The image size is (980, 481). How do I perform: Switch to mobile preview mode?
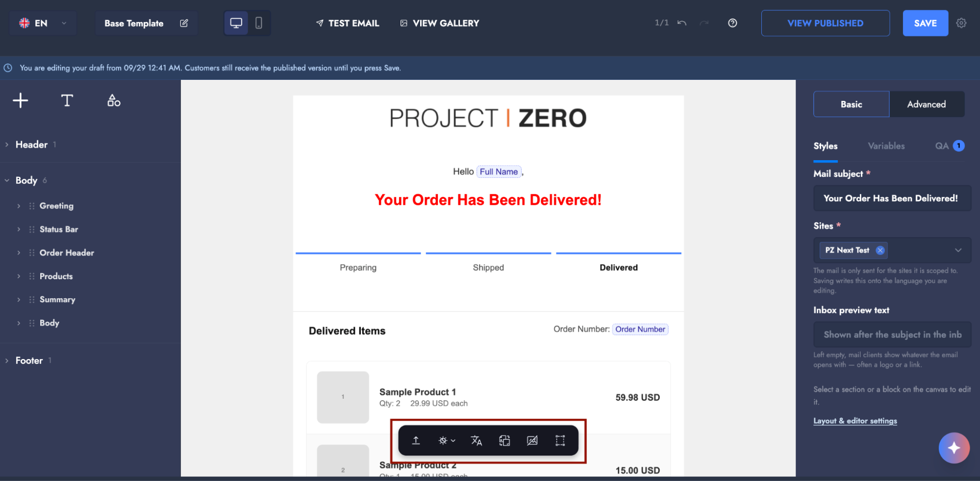click(259, 23)
